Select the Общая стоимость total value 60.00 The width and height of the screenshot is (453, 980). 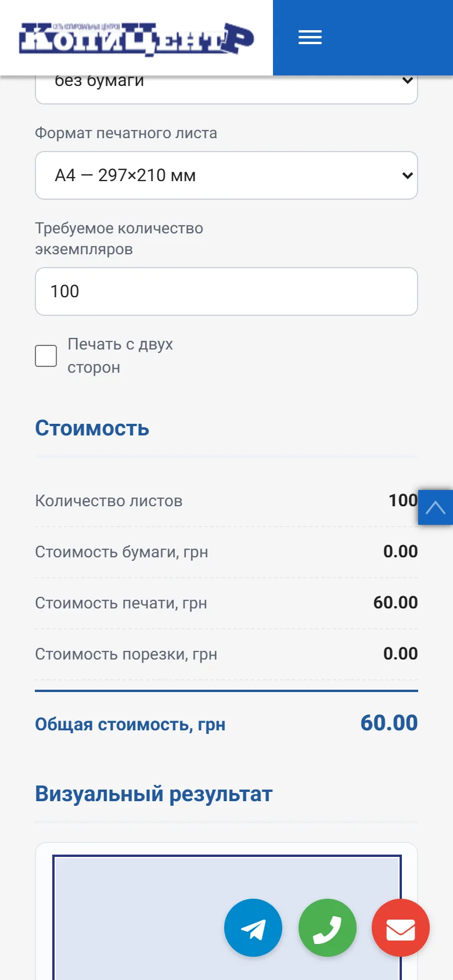tap(389, 723)
